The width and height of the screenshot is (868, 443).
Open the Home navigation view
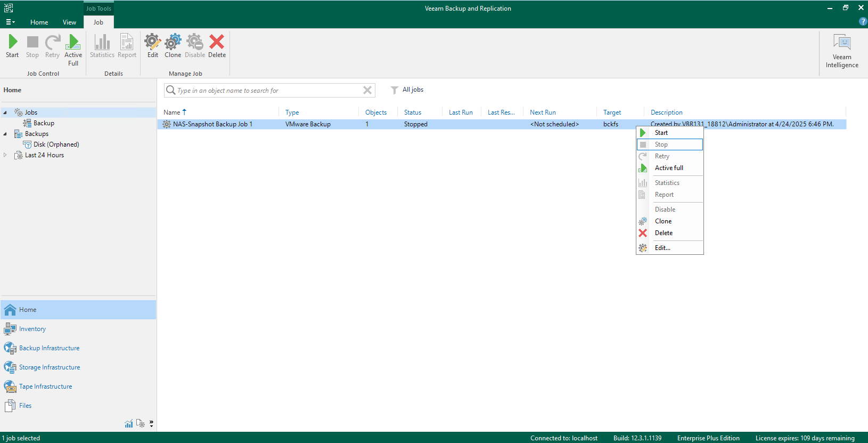click(x=78, y=310)
